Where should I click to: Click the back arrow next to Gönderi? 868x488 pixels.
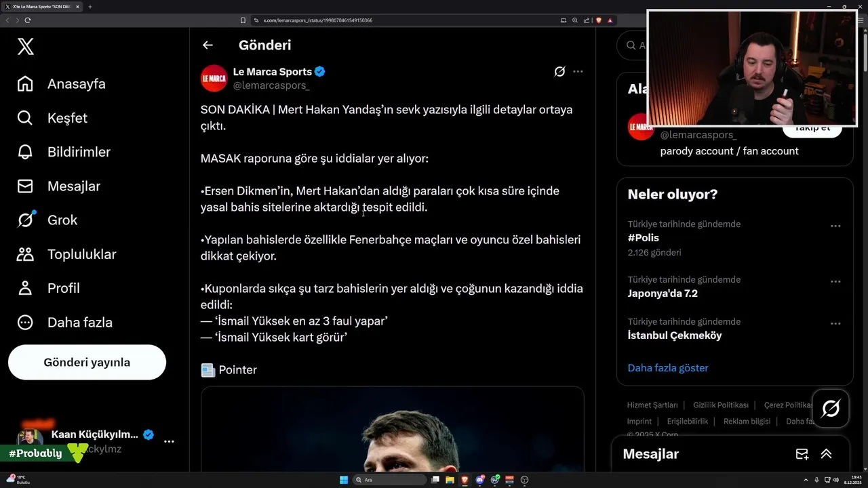pos(208,45)
